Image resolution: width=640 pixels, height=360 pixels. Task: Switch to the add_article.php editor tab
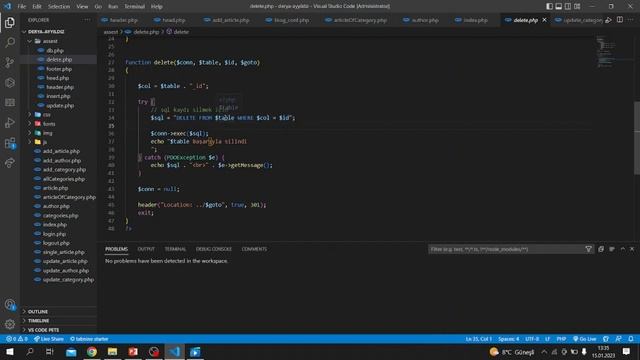pyautogui.click(x=226, y=20)
